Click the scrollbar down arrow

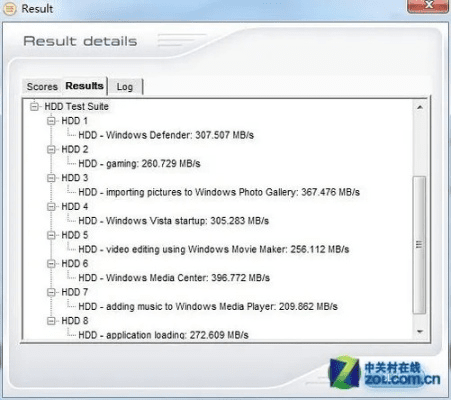tap(420, 332)
